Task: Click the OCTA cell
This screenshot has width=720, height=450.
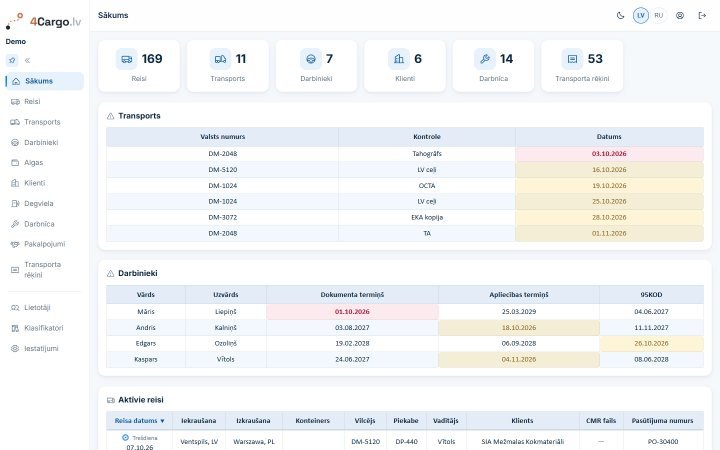Action: pos(427,186)
